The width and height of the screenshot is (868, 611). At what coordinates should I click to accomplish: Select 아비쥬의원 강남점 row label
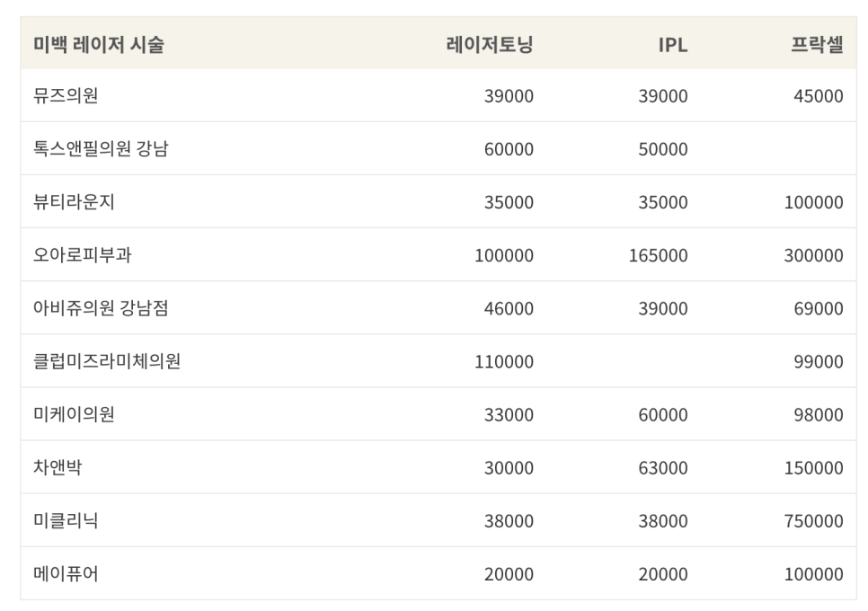pos(101,308)
